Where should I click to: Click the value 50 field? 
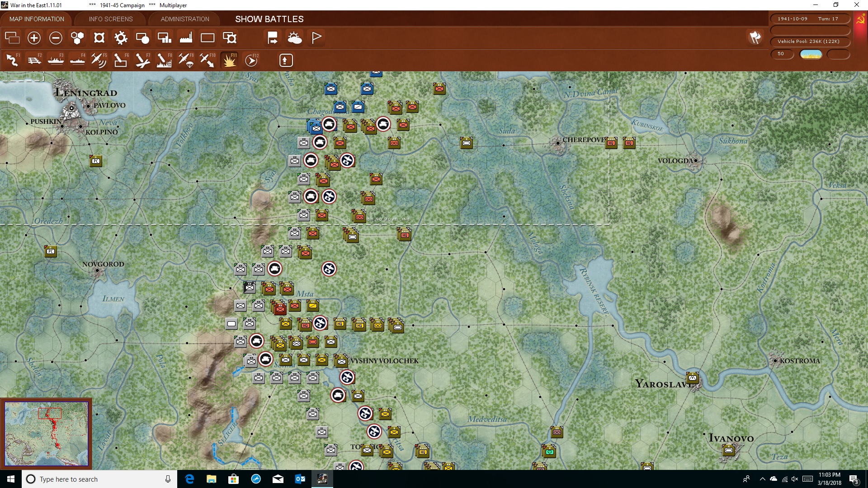(x=782, y=54)
